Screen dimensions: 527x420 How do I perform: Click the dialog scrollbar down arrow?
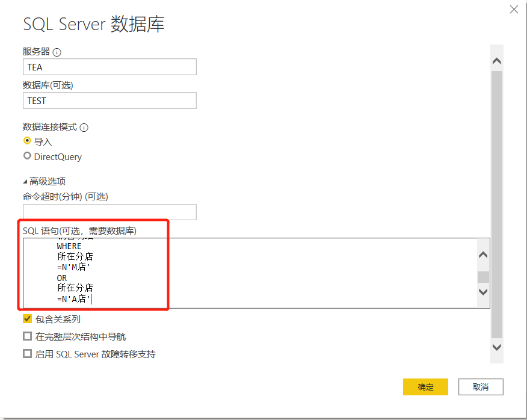[x=497, y=347]
